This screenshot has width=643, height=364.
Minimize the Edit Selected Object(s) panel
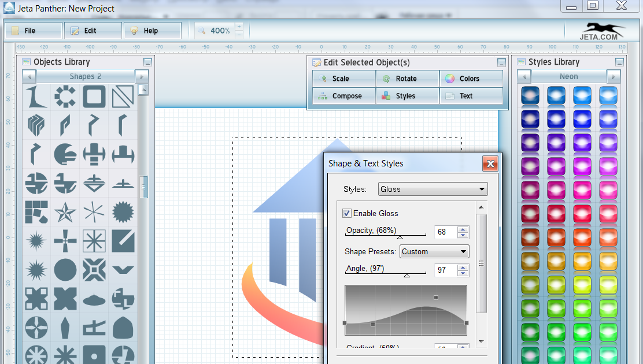click(x=501, y=63)
